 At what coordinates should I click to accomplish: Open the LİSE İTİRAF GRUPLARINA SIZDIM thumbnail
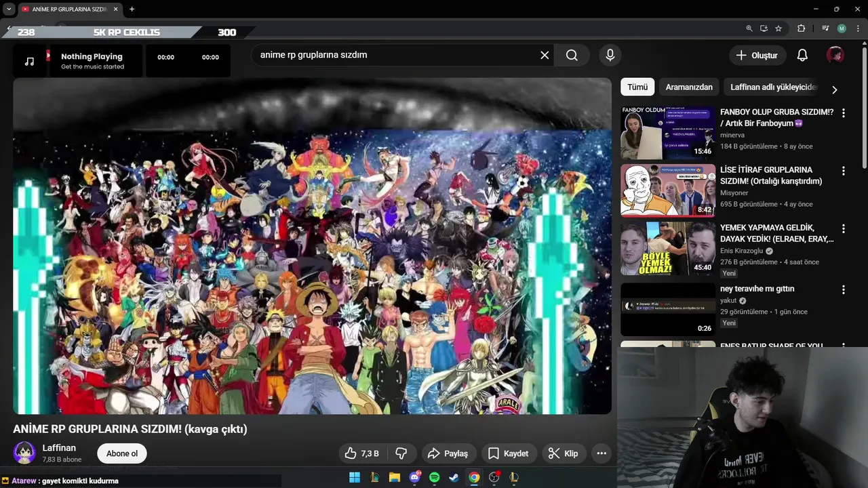coord(668,190)
